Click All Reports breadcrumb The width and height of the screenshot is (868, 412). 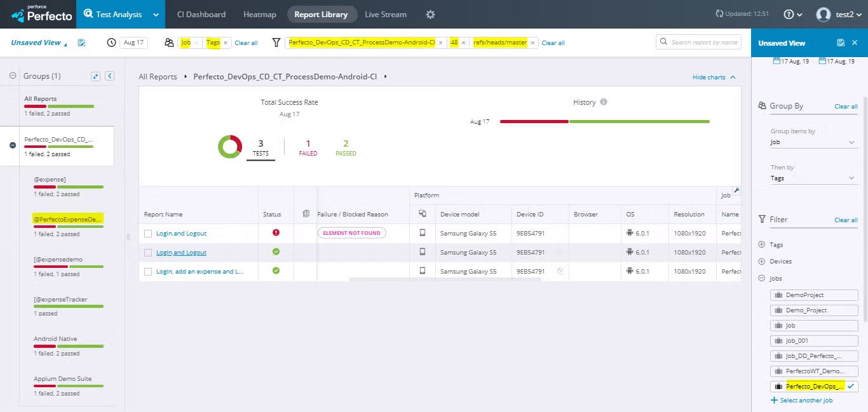[158, 77]
